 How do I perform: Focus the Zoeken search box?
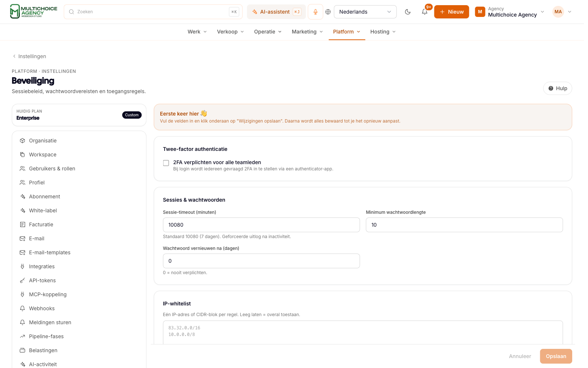point(153,12)
